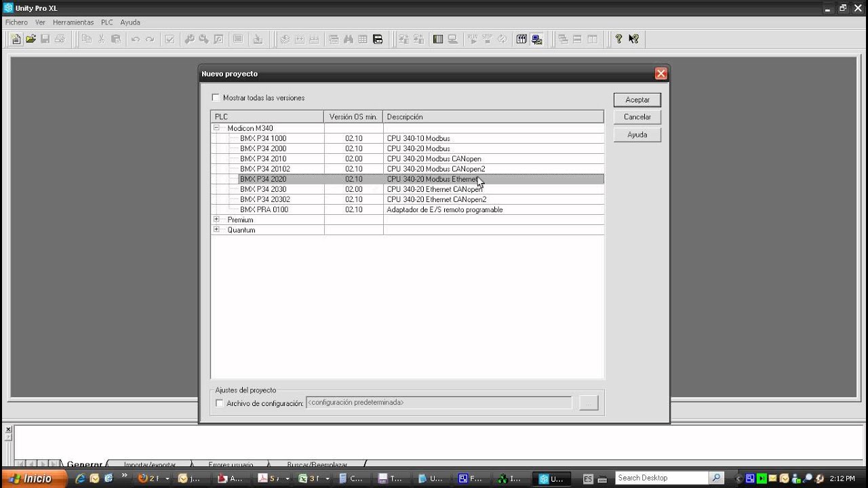This screenshot has width=868, height=488.
Task: Expand the Premium PLC family
Action: coord(217,219)
